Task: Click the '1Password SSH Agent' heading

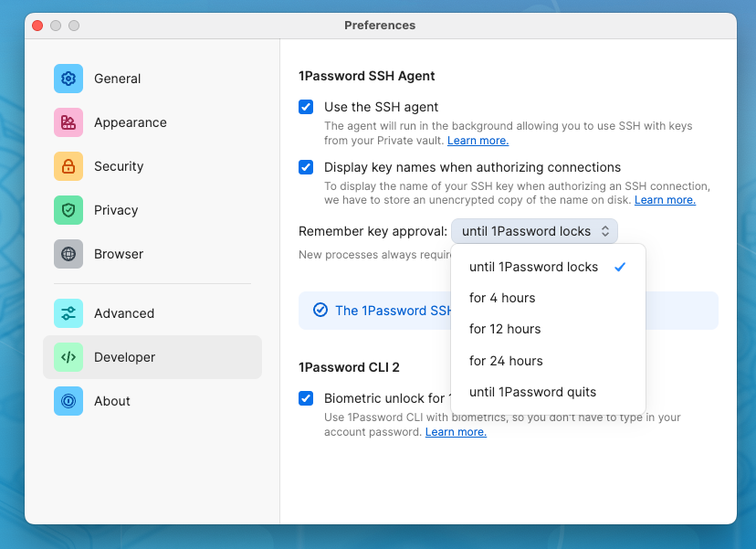Action: [366, 76]
